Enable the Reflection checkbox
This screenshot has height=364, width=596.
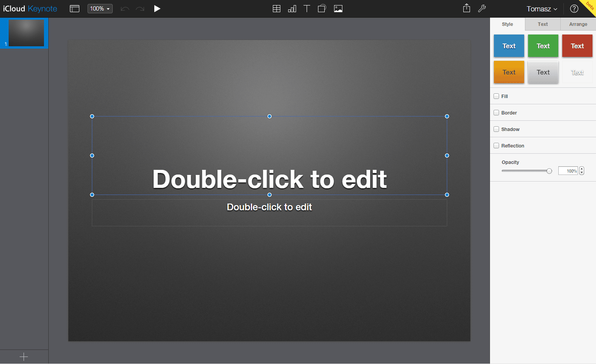click(496, 146)
